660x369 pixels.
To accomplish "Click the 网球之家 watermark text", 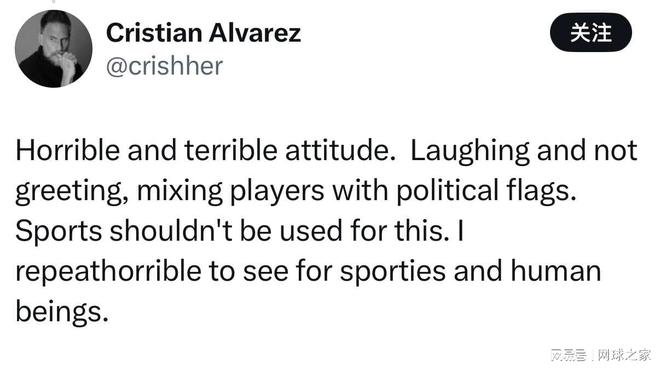I will (624, 355).
